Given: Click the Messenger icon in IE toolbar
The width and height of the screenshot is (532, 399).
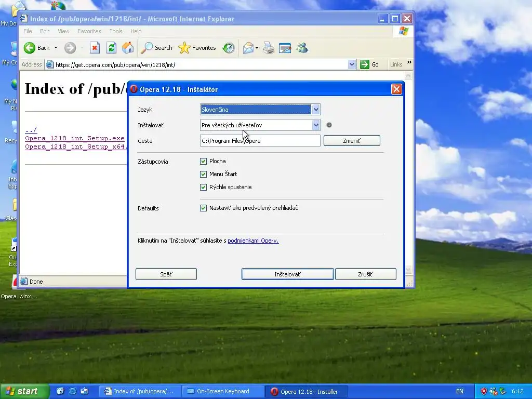Looking at the screenshot, I should pos(302,48).
